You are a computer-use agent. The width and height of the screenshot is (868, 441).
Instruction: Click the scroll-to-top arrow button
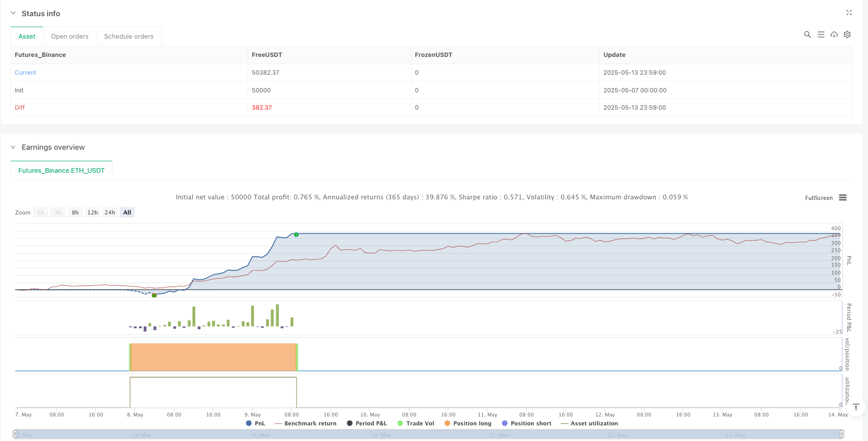855,407
